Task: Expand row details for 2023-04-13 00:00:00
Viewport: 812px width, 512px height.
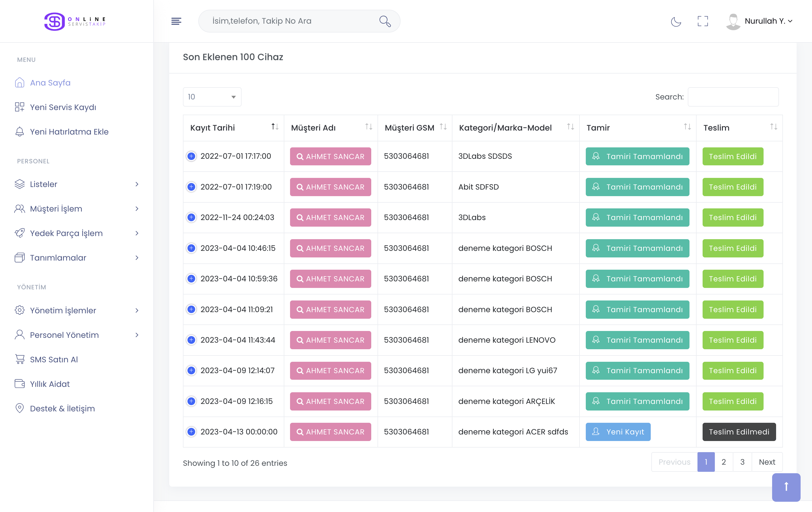Action: click(191, 432)
